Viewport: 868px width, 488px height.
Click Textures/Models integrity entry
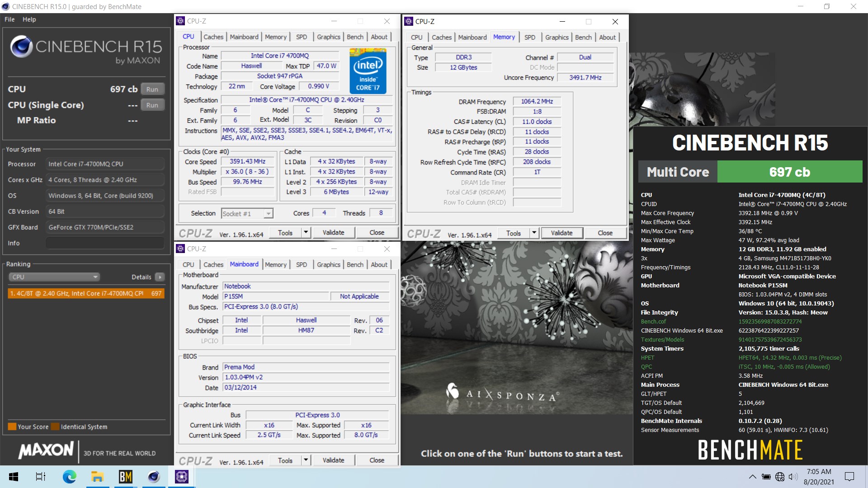(x=662, y=340)
